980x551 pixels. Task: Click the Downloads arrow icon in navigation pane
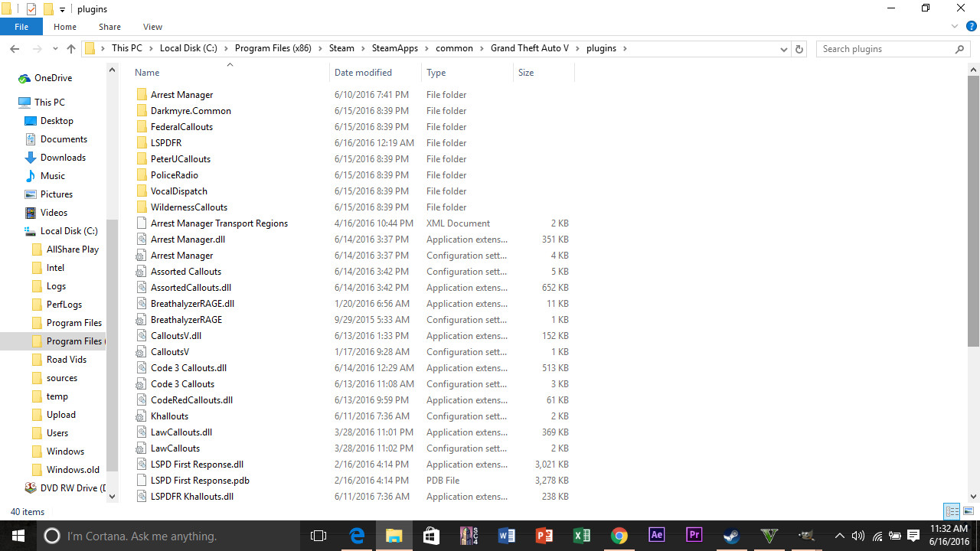pyautogui.click(x=31, y=158)
